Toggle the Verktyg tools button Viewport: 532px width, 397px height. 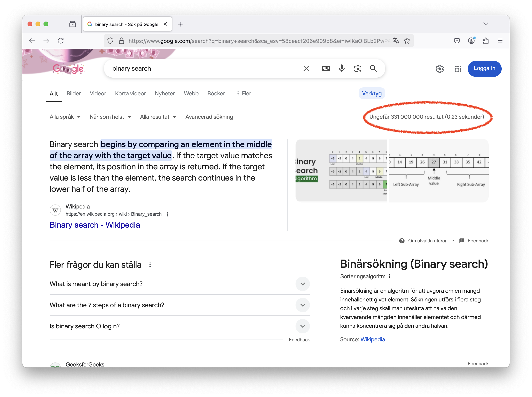pyautogui.click(x=372, y=94)
